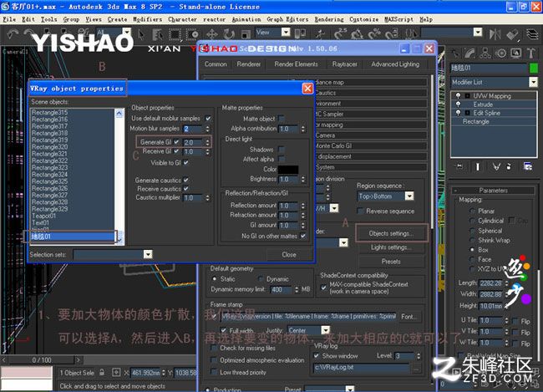Open the Utilities hammer panel tab

(530, 53)
